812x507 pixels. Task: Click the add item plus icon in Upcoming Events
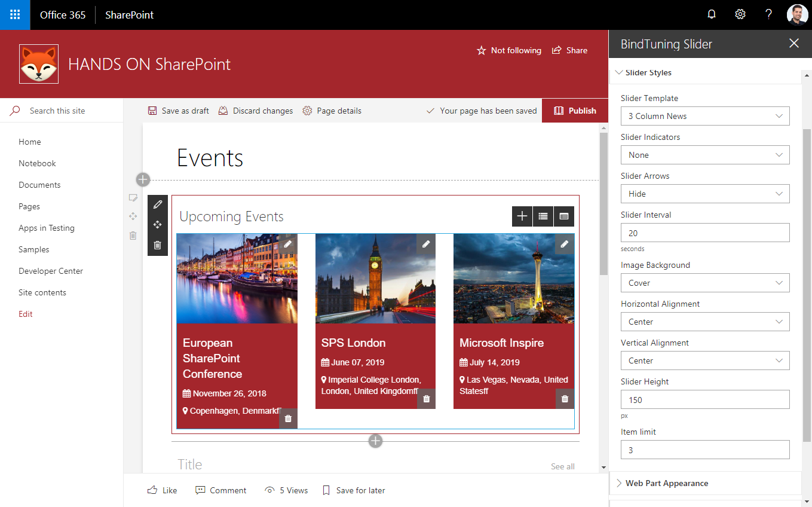click(522, 216)
